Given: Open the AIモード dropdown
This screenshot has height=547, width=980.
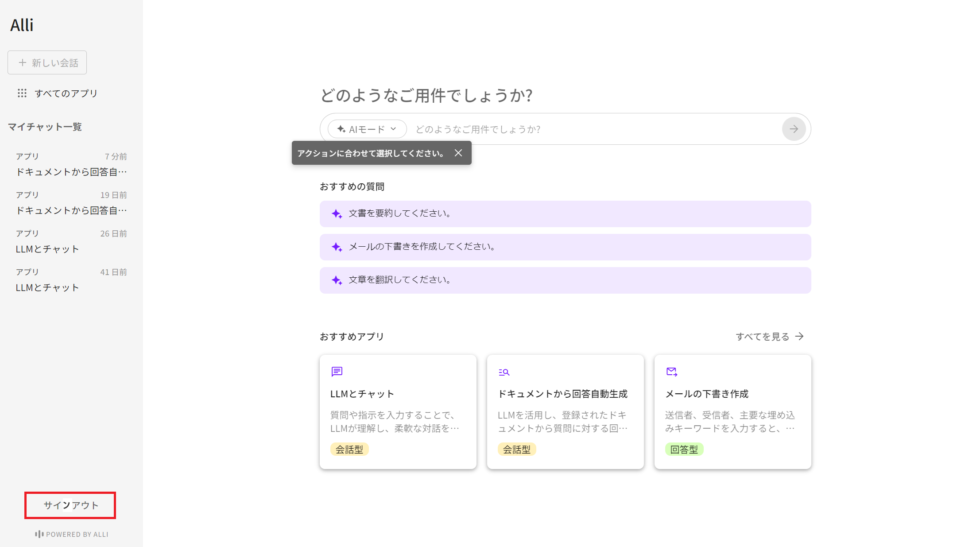Looking at the screenshot, I should coord(367,129).
